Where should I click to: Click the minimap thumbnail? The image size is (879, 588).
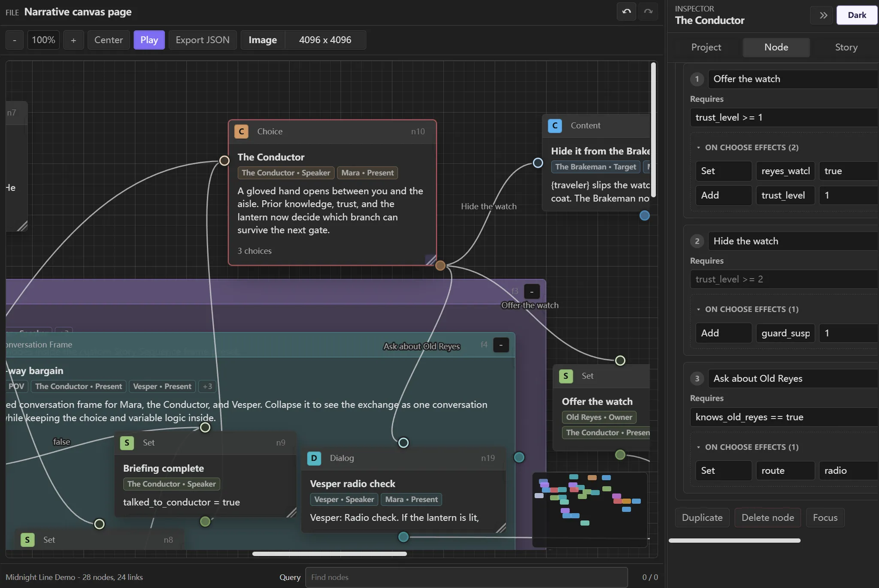[x=590, y=510]
